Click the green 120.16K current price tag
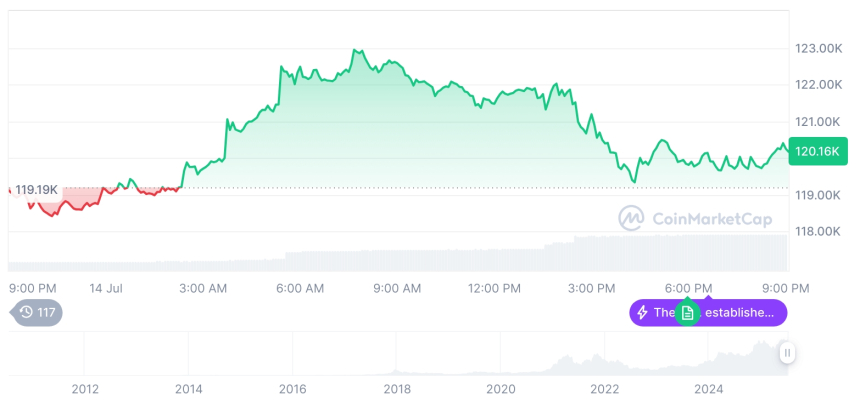 (x=818, y=151)
